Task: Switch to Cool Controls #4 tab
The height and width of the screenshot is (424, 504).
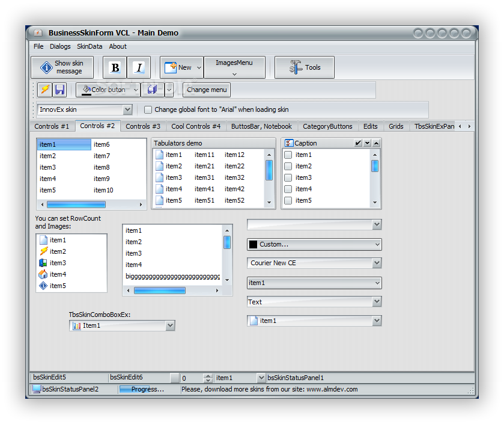Action: point(196,126)
